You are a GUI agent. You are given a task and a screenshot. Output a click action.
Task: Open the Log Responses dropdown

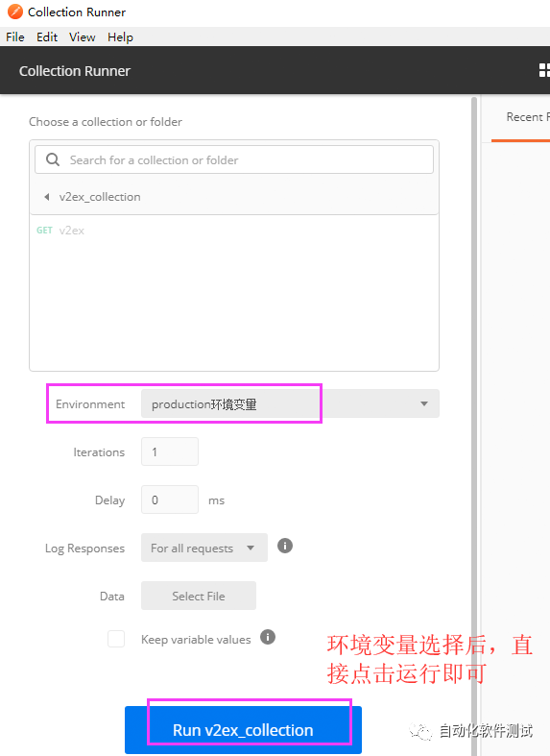point(204,548)
